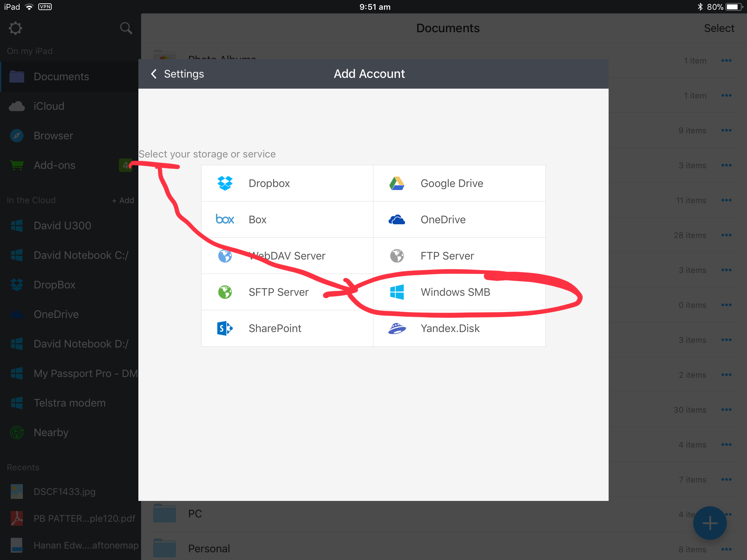
Task: Open recent file DSCF1433.jpg
Action: pyautogui.click(x=64, y=492)
